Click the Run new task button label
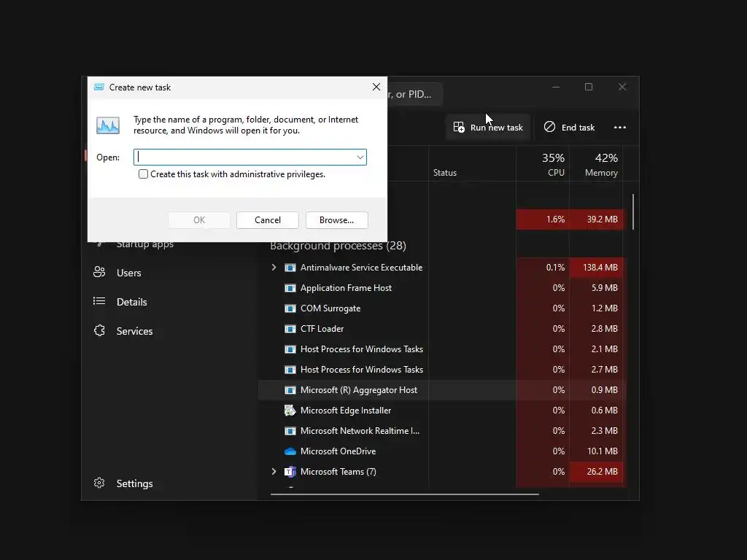 [496, 128]
